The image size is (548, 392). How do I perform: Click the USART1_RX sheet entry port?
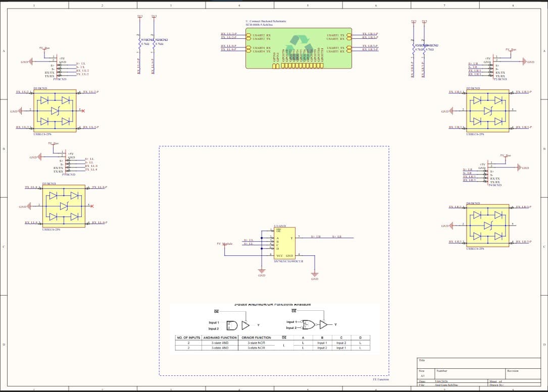[x=349, y=38]
